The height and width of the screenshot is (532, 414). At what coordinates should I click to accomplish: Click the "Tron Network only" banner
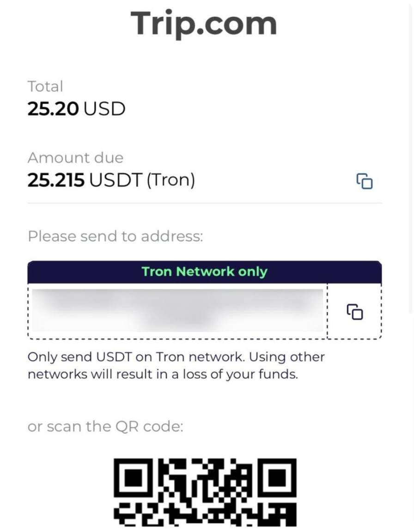(204, 272)
